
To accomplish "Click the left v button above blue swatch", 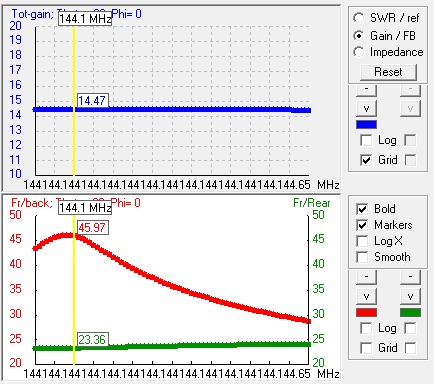I will (x=366, y=108).
